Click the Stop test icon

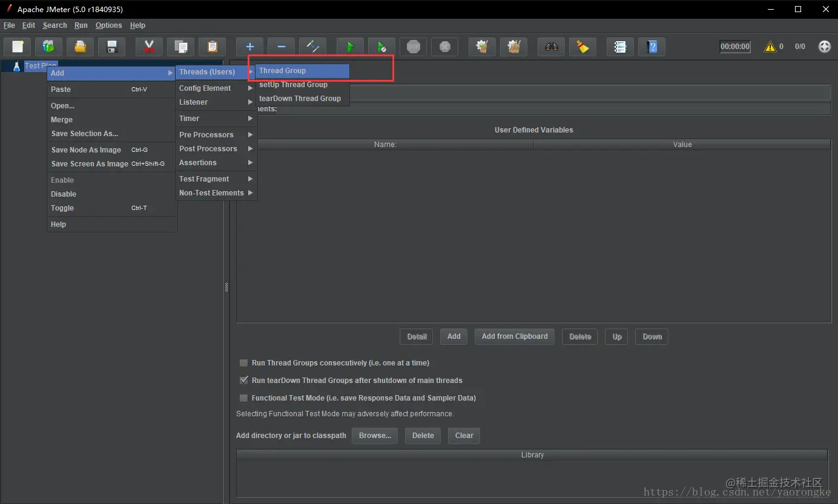[x=413, y=47]
